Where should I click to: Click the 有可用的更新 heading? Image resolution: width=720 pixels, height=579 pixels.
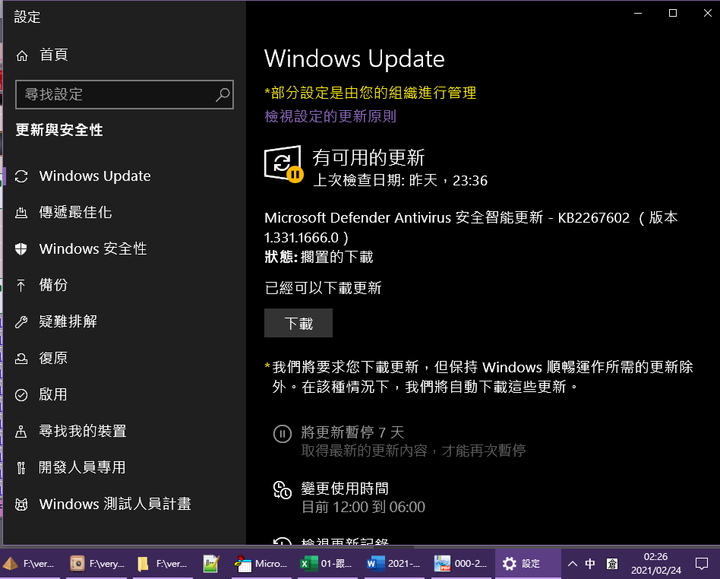click(x=368, y=158)
